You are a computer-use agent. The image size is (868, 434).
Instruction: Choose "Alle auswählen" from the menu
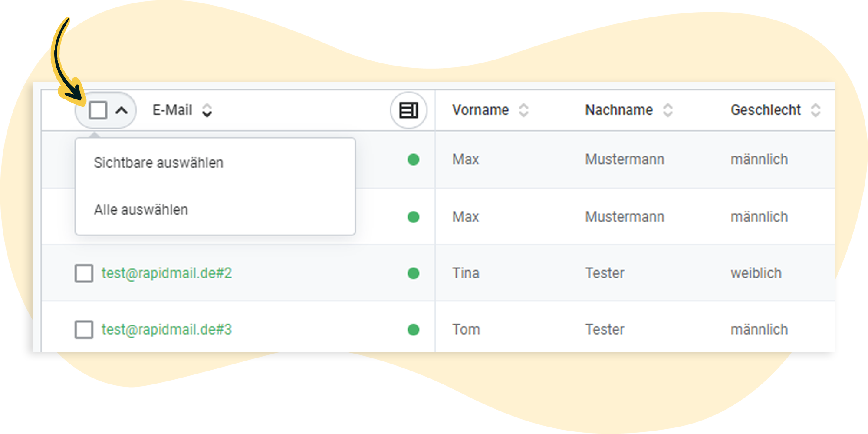pos(141,210)
